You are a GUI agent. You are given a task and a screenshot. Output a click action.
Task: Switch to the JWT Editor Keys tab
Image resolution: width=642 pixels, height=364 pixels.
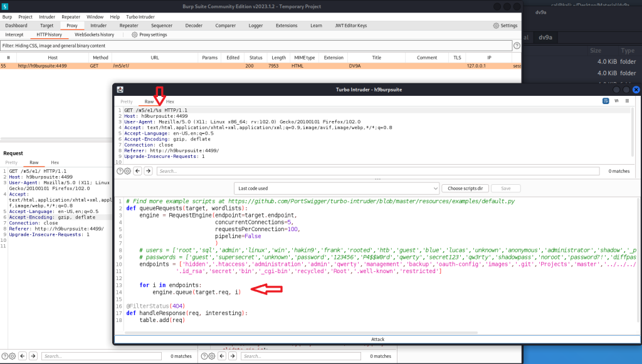click(x=351, y=25)
